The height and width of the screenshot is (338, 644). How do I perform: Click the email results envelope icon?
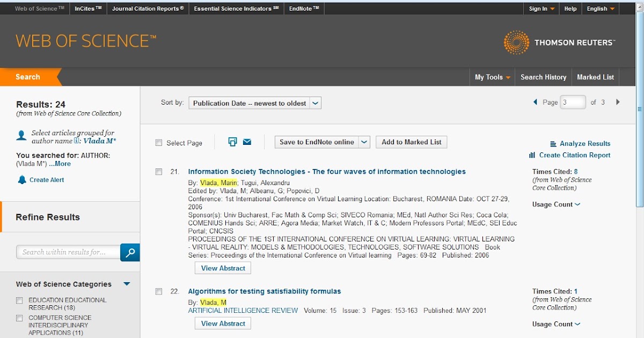coord(246,142)
